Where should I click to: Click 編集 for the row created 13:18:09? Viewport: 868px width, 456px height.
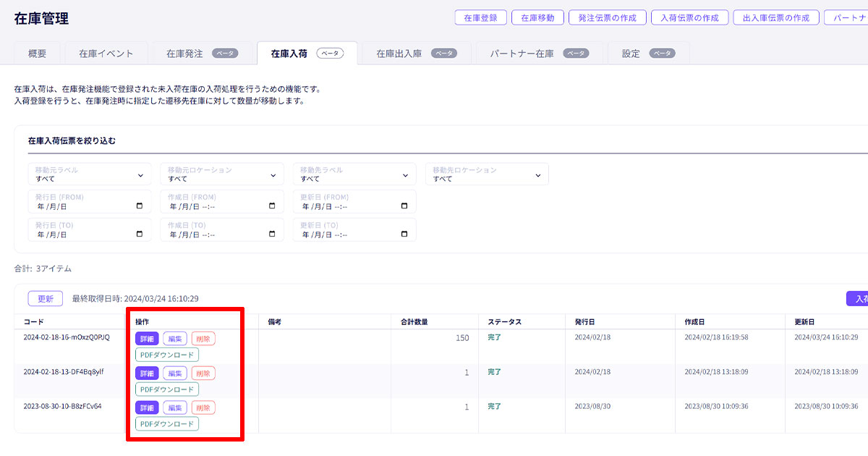[x=175, y=373]
